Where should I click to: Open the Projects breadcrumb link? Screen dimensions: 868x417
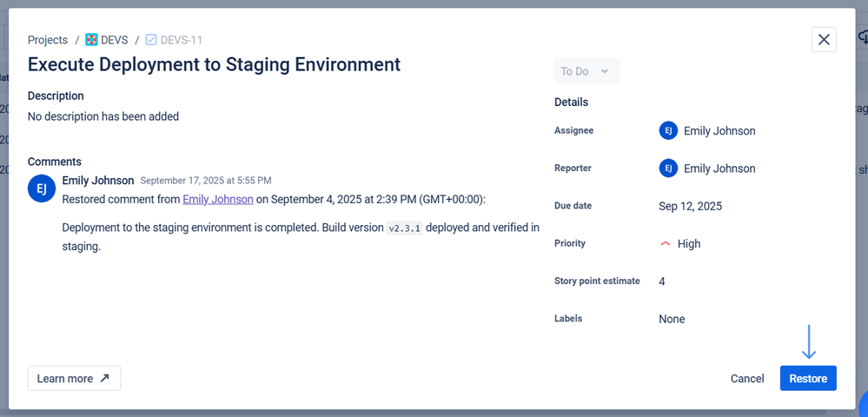[48, 40]
